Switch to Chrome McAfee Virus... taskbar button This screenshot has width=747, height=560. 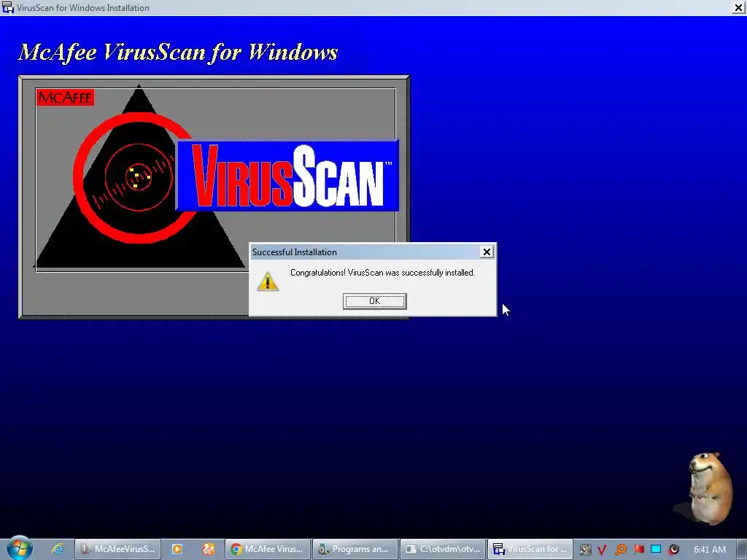tap(268, 549)
